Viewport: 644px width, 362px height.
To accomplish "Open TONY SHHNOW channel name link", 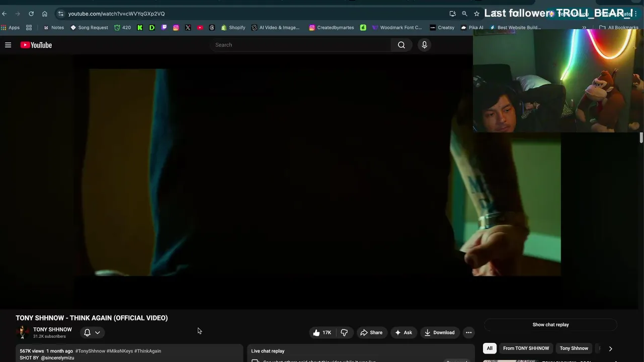I will tap(52, 329).
